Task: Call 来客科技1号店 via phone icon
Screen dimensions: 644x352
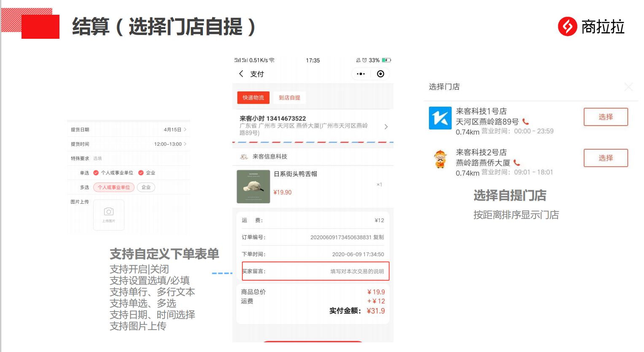Action: [x=525, y=122]
